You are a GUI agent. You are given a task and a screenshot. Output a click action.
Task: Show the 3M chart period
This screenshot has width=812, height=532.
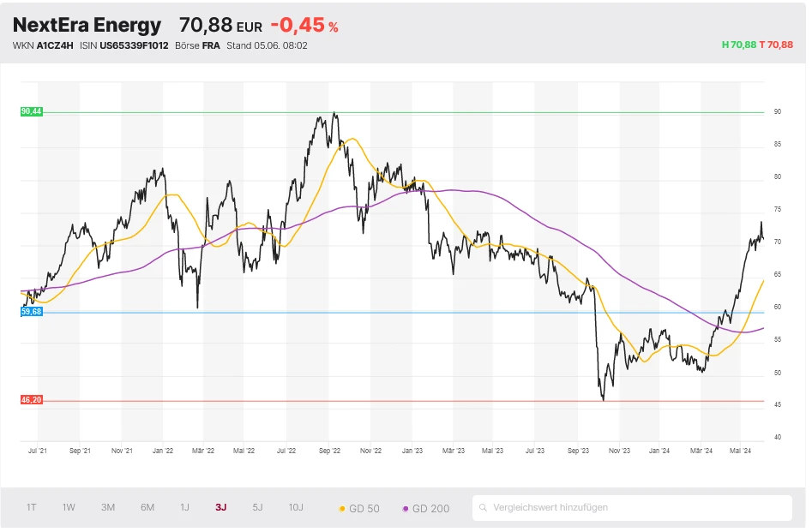(x=108, y=507)
